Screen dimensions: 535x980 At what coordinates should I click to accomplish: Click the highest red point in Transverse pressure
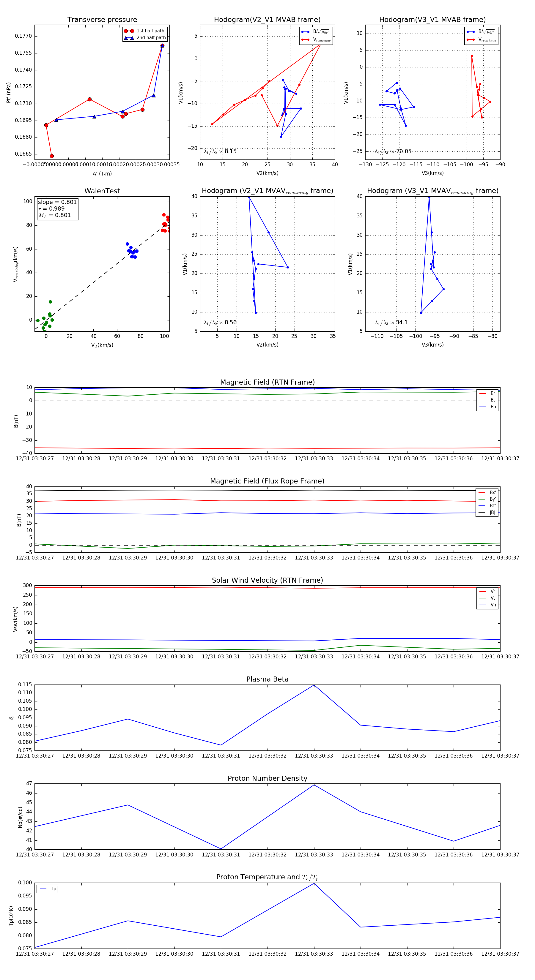[x=162, y=46]
